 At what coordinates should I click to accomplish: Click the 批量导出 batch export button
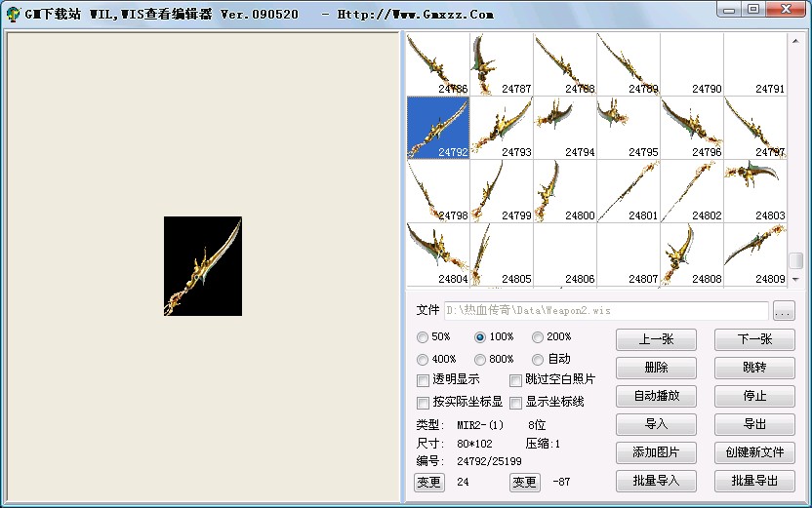pos(754,482)
